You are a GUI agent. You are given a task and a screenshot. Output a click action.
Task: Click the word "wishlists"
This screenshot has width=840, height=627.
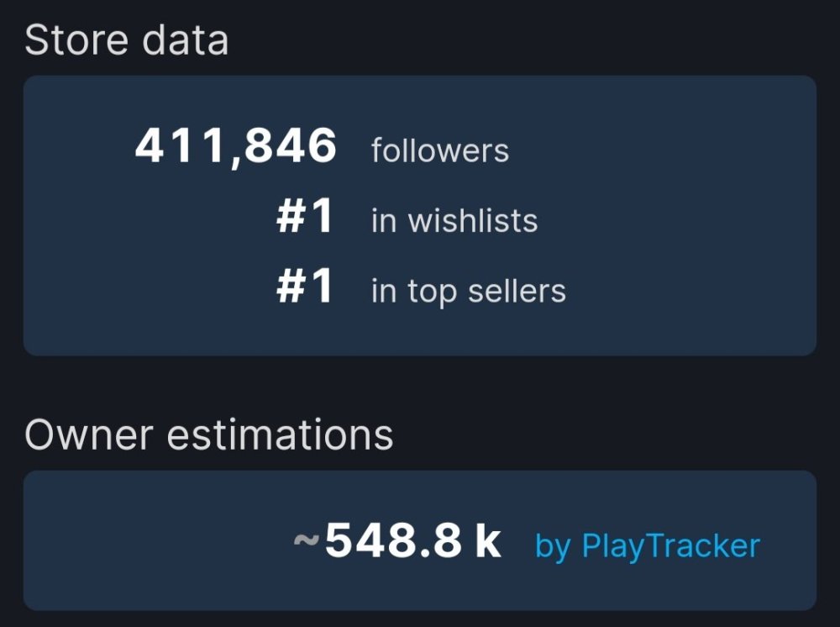(x=473, y=221)
